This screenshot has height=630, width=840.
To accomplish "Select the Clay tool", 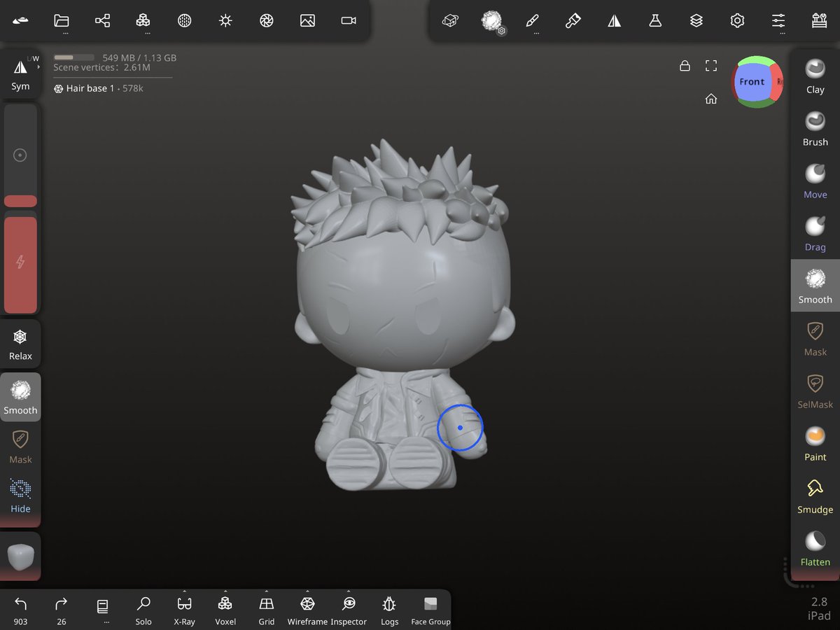I will (x=815, y=76).
